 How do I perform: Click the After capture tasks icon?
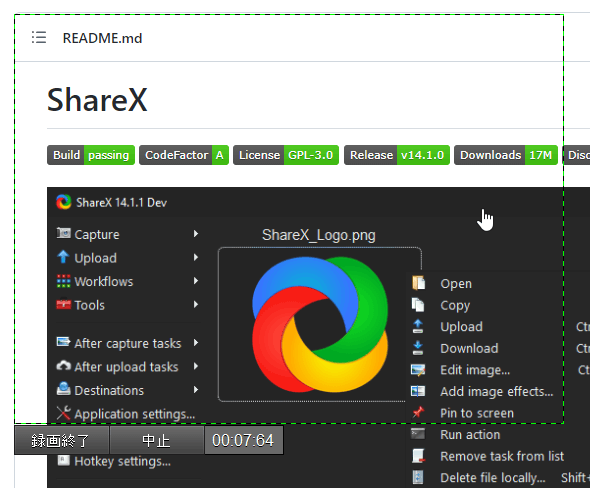[64, 342]
